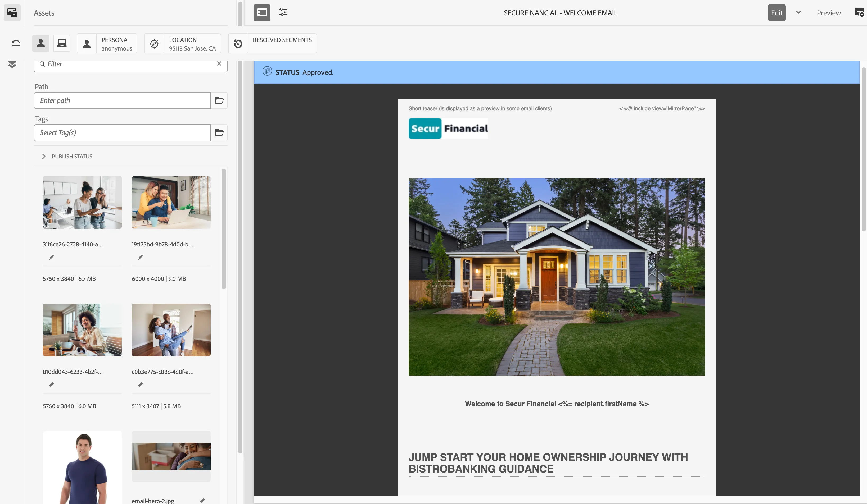Image resolution: width=867 pixels, height=504 pixels.
Task: Open the Path folder browse icon
Action: tap(219, 100)
